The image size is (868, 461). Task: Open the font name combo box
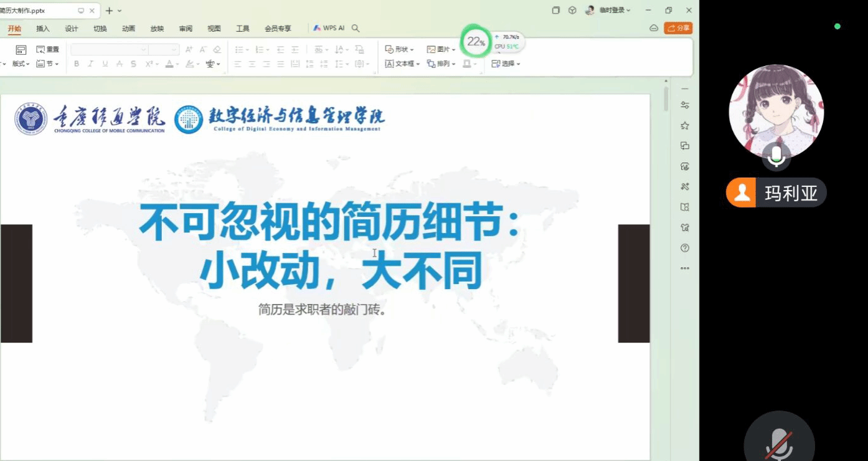click(x=109, y=49)
